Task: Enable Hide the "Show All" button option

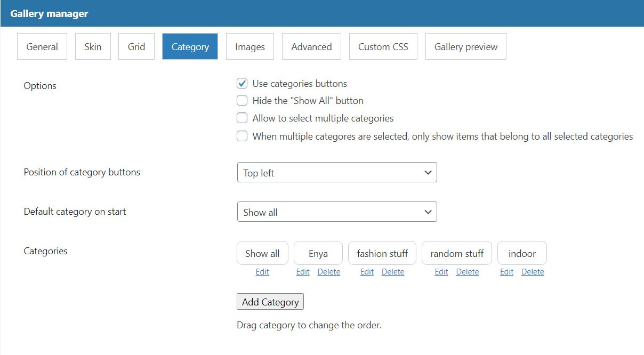Action: click(x=242, y=100)
